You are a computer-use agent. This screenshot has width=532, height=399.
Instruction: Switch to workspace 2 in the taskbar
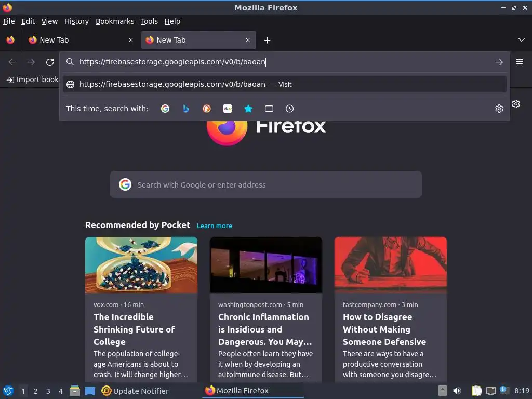[36, 391]
